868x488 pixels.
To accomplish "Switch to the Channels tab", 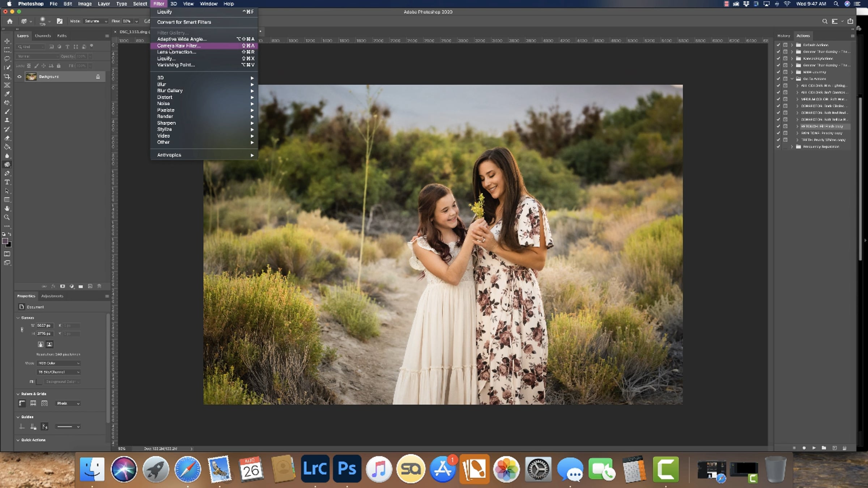I will click(43, 36).
